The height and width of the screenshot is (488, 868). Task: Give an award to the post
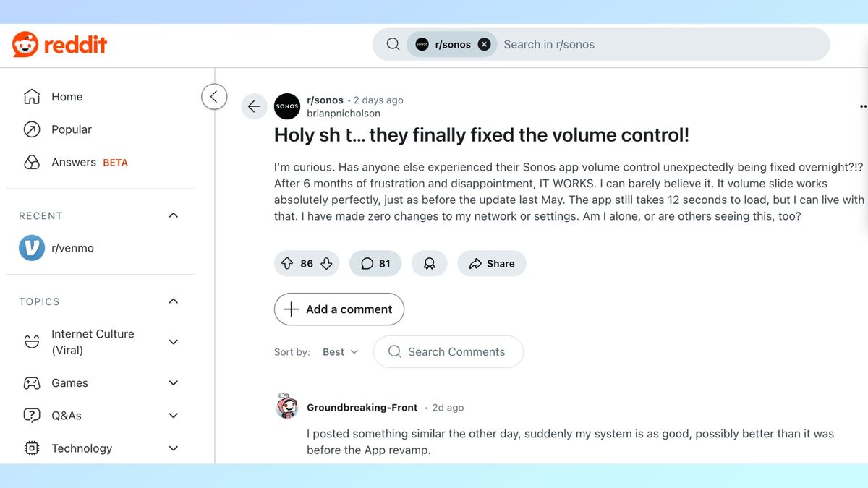429,263
